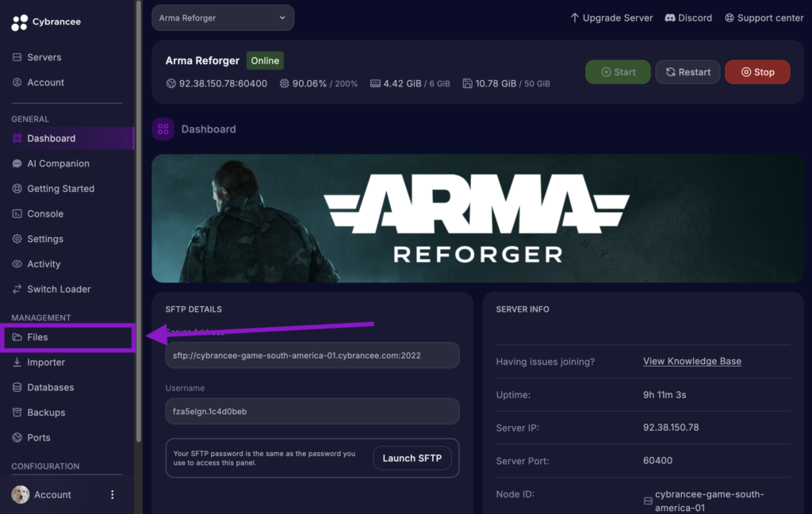Viewport: 812px width, 514px height.
Task: Click the memory usage 4.42 GiB stat
Action: click(410, 83)
